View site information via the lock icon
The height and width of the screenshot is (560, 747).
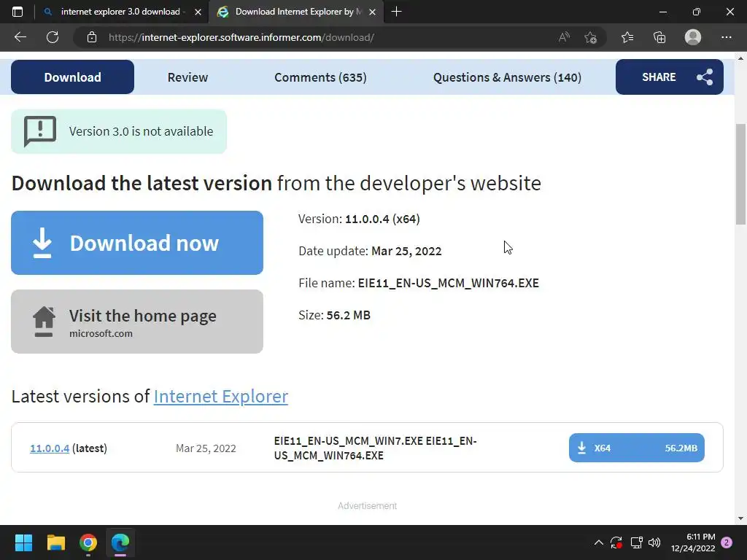[x=92, y=37]
